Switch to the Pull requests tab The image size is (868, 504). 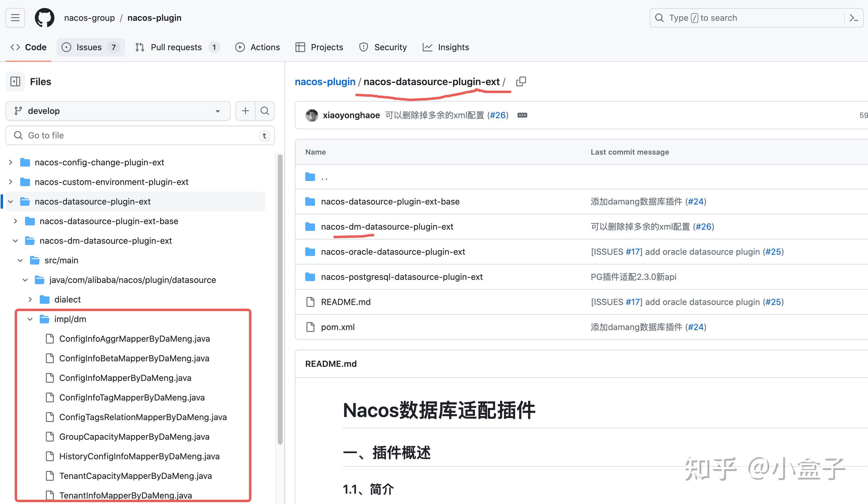pos(176,47)
